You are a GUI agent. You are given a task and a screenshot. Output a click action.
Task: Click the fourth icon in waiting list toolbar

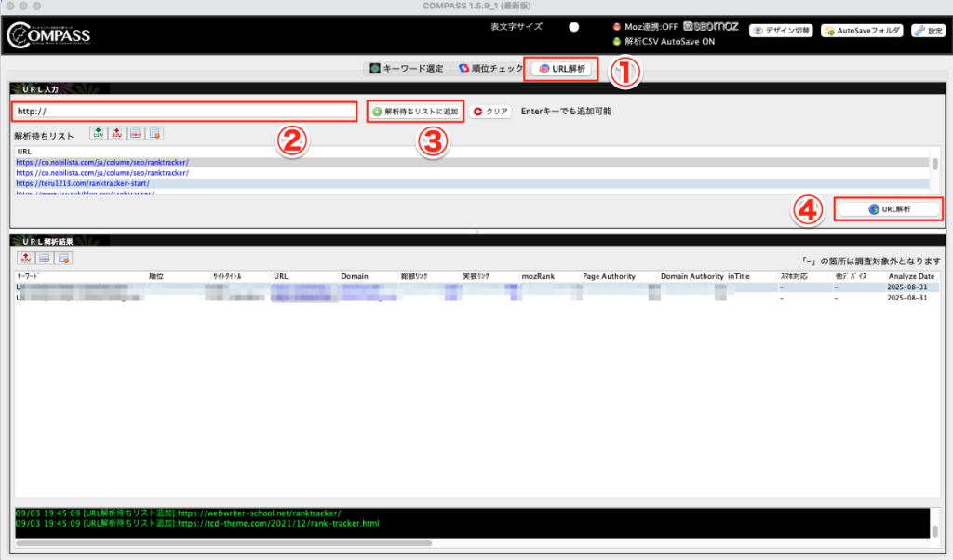click(155, 134)
